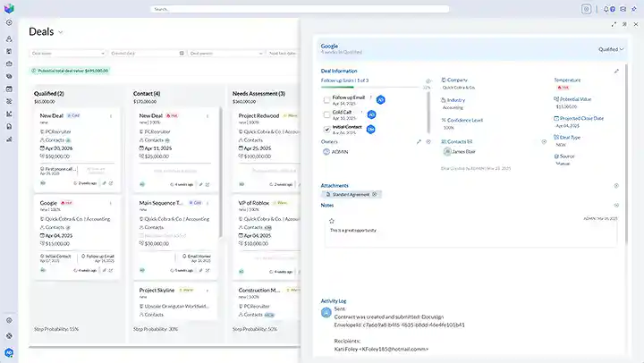Uncheck the Initial Contact task
This screenshot has width=644, height=363.
click(x=327, y=130)
